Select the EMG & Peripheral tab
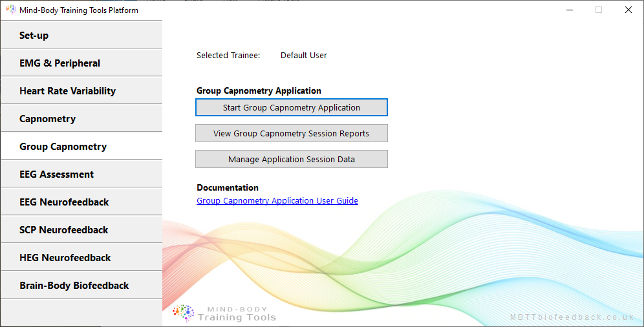Screen dimensions: 644x327 (x=81, y=63)
